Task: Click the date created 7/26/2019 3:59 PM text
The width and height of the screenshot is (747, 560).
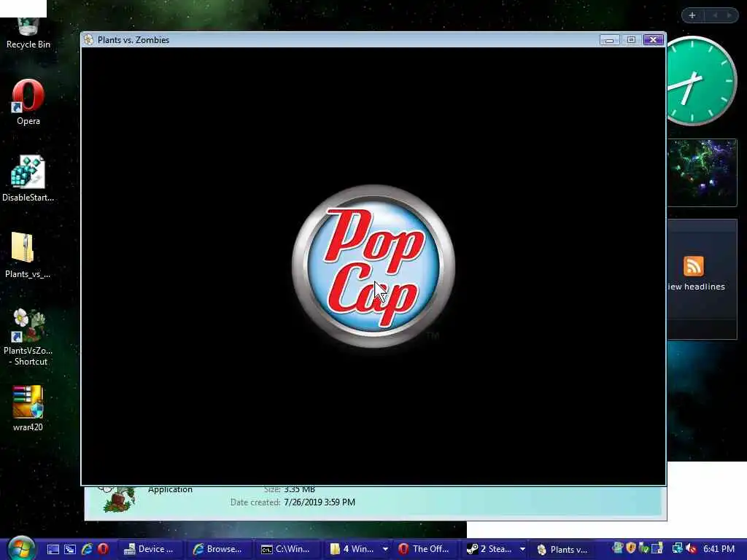Action: 320,502
